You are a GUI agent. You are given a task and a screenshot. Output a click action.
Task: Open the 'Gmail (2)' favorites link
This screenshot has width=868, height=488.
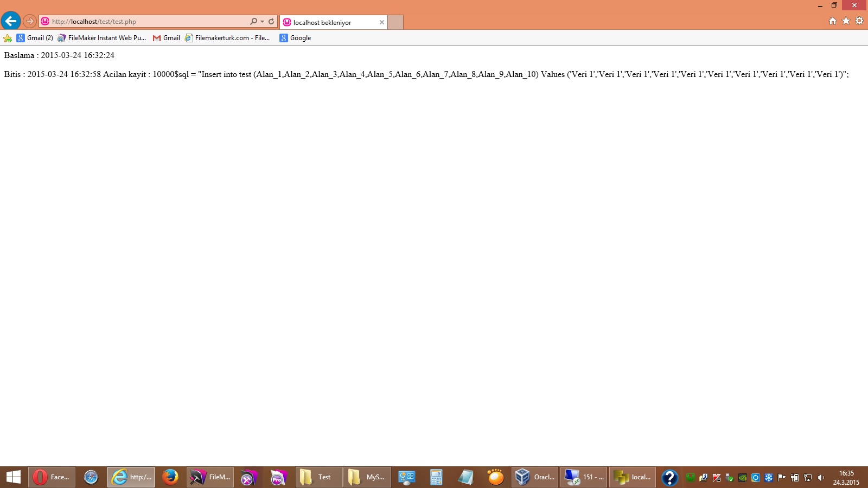click(35, 38)
